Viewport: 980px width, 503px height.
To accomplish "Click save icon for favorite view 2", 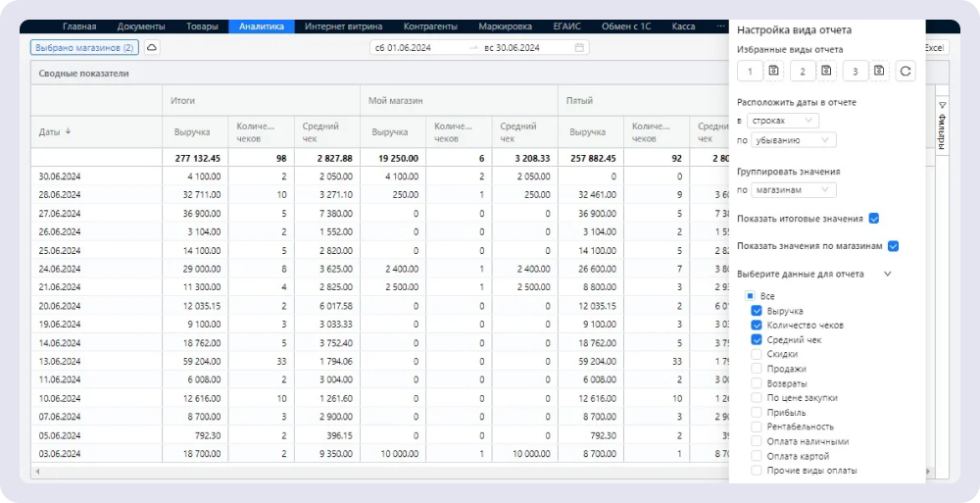I will (x=826, y=71).
